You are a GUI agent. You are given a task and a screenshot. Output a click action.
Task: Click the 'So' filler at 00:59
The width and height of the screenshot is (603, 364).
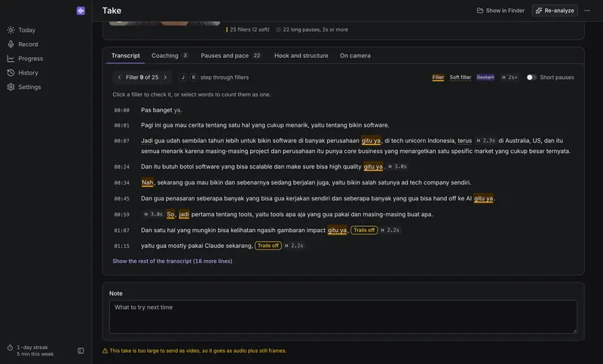(170, 214)
